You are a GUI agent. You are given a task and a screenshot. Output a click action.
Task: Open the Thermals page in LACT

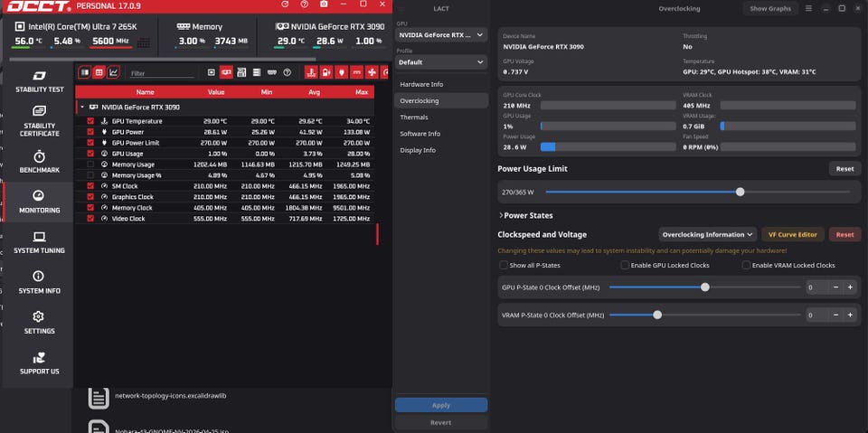441,118
